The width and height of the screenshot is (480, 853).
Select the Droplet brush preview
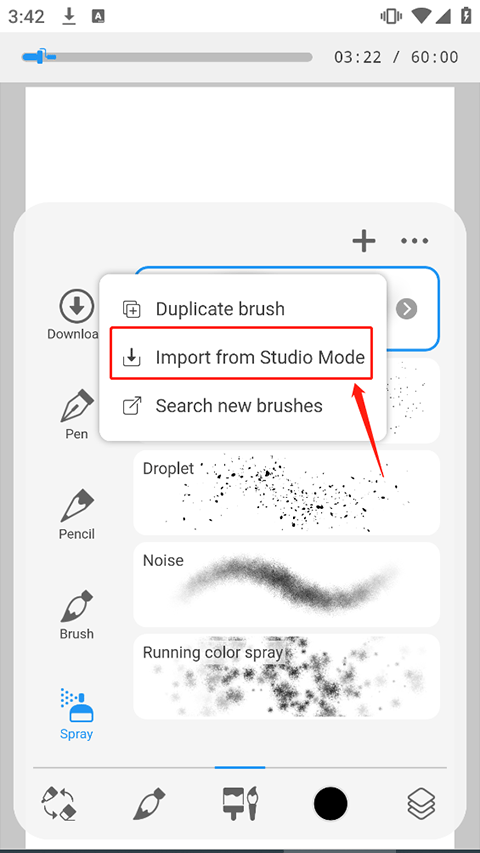tap(286, 492)
